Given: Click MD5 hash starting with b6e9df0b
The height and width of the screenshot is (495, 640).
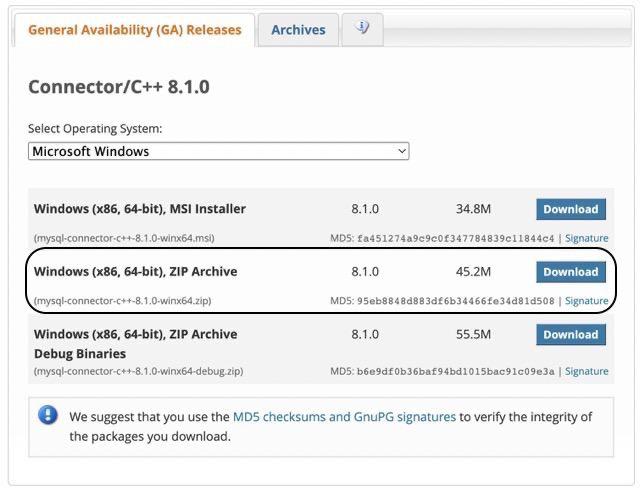Looking at the screenshot, I should pyautogui.click(x=455, y=371).
